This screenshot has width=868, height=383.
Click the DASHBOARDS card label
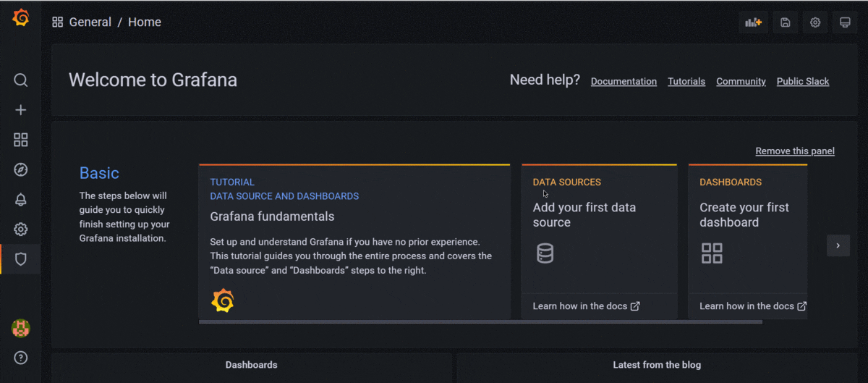click(x=731, y=182)
